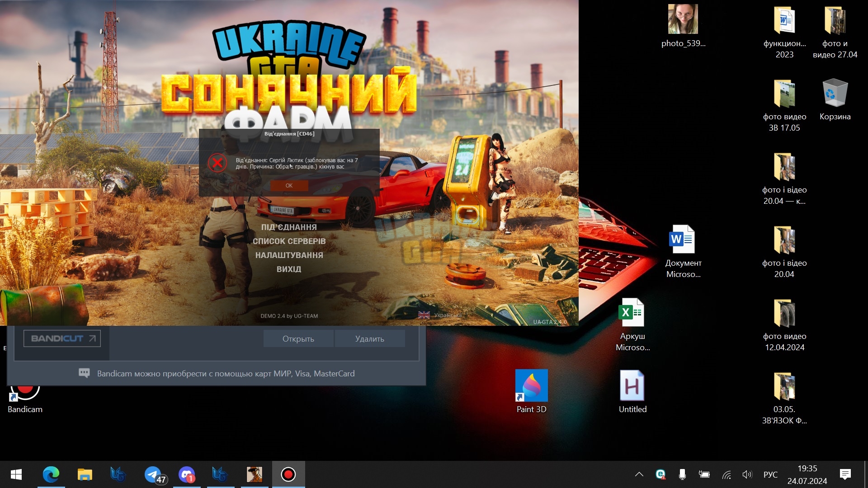This screenshot has height=488, width=868.
Task: Show hidden system tray icons
Action: click(639, 474)
